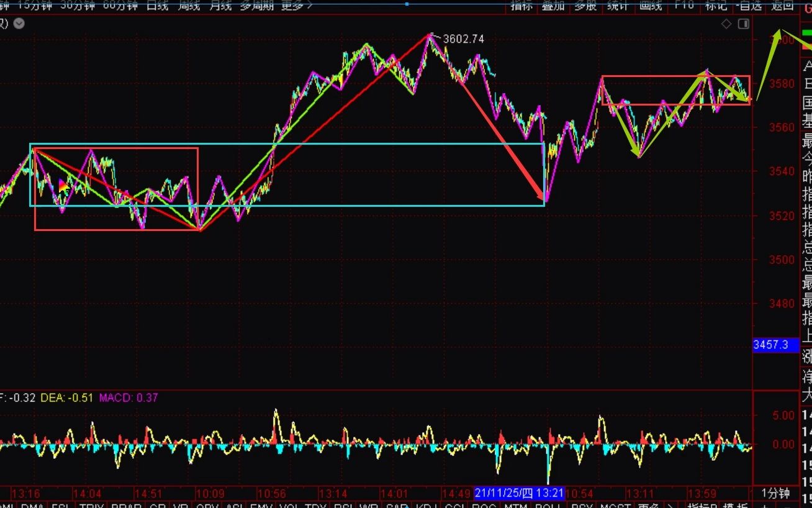Click the 13:59 time axis label
Image resolution: width=812 pixels, height=508 pixels.
click(701, 494)
